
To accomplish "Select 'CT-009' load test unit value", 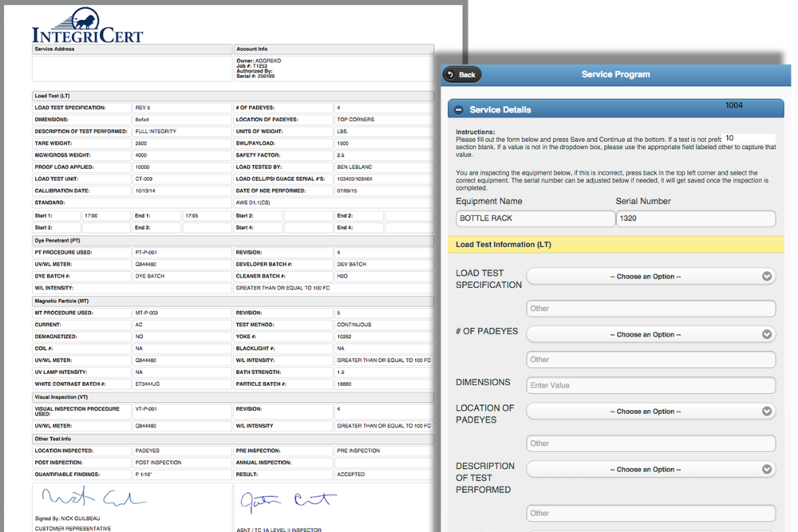I will click(x=144, y=179).
